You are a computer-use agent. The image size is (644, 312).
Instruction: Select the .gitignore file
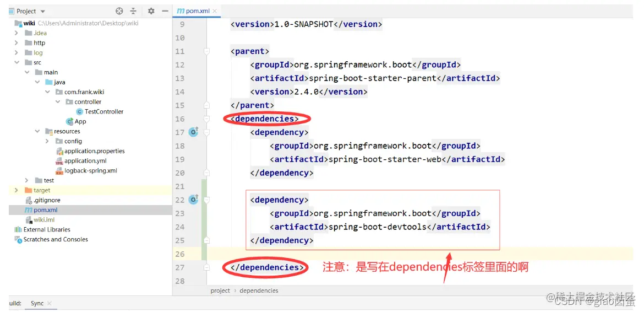pyautogui.click(x=47, y=200)
